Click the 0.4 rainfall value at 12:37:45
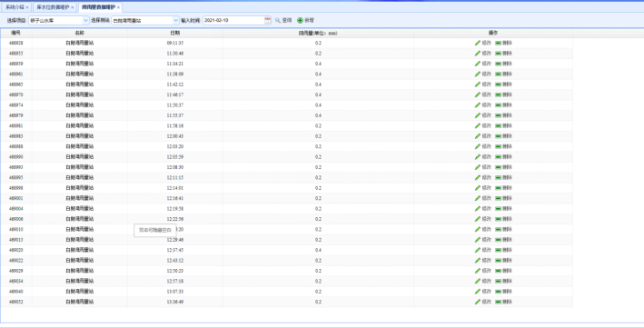This screenshot has width=644, height=328. coord(318,250)
